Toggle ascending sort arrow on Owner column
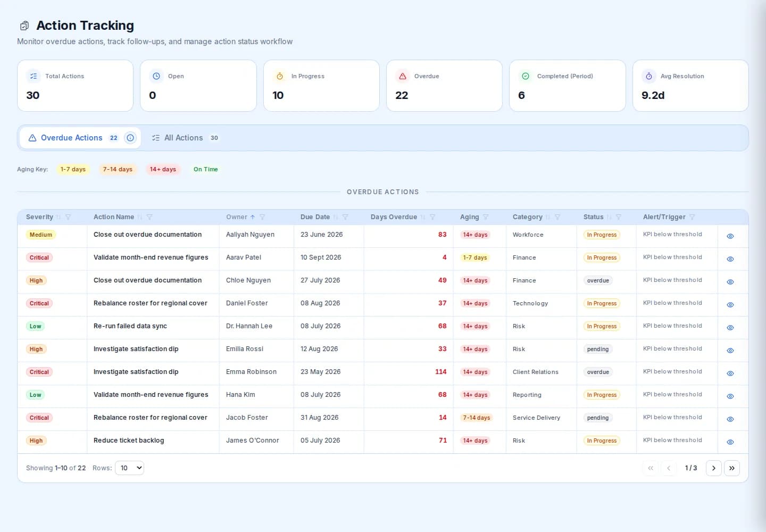The height and width of the screenshot is (532, 766). pyautogui.click(x=253, y=217)
